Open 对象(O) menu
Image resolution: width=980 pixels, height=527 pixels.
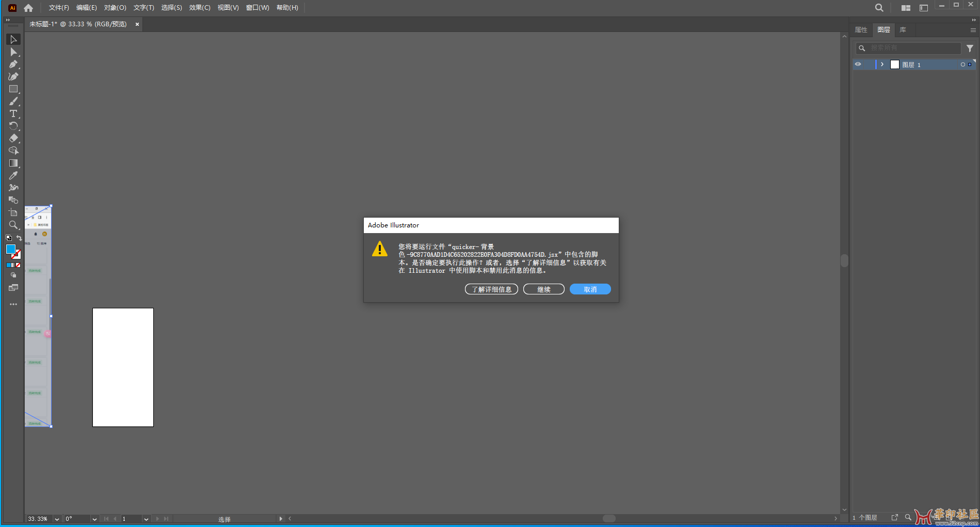tap(115, 8)
